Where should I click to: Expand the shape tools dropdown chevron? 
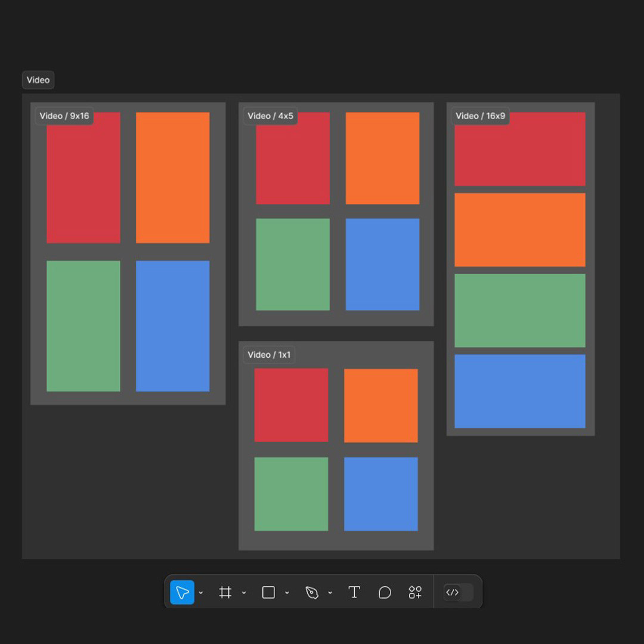click(287, 593)
